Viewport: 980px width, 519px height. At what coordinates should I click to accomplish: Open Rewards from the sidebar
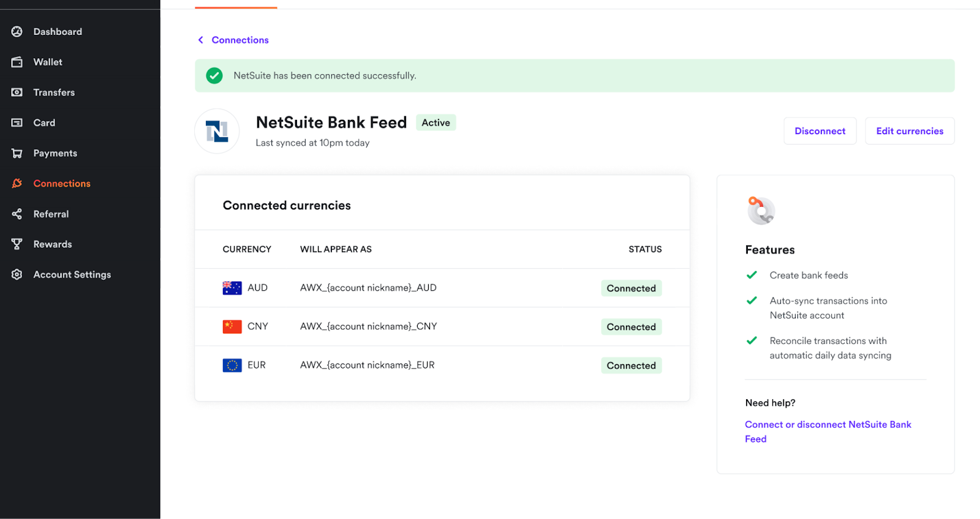[x=53, y=244]
